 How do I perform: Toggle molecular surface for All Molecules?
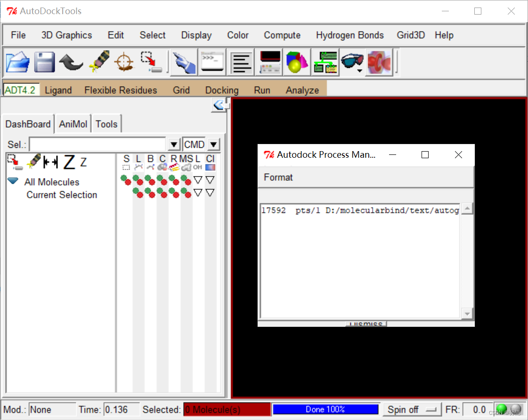[186, 180]
